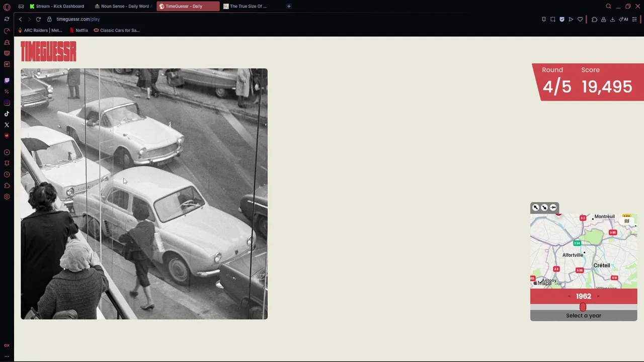Open the ARC Raiders bookmark

coord(40,30)
